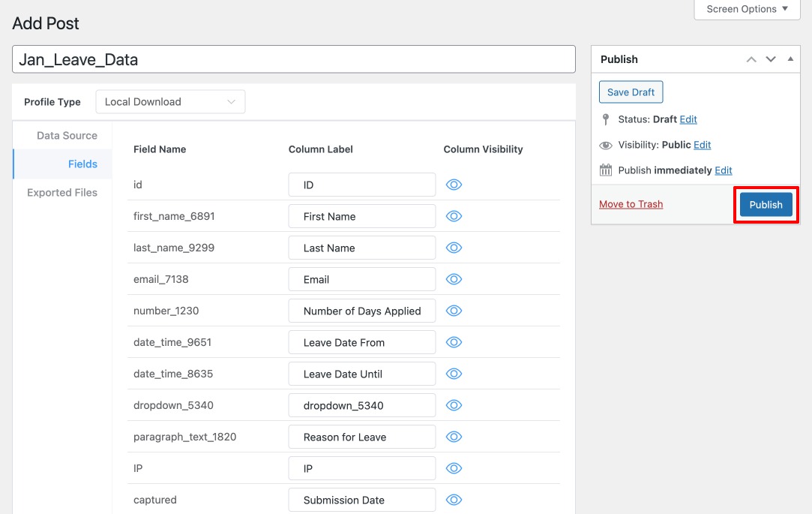Toggle visibility eye icon for ID column
Viewport: 812px width, 514px height.
coord(454,185)
